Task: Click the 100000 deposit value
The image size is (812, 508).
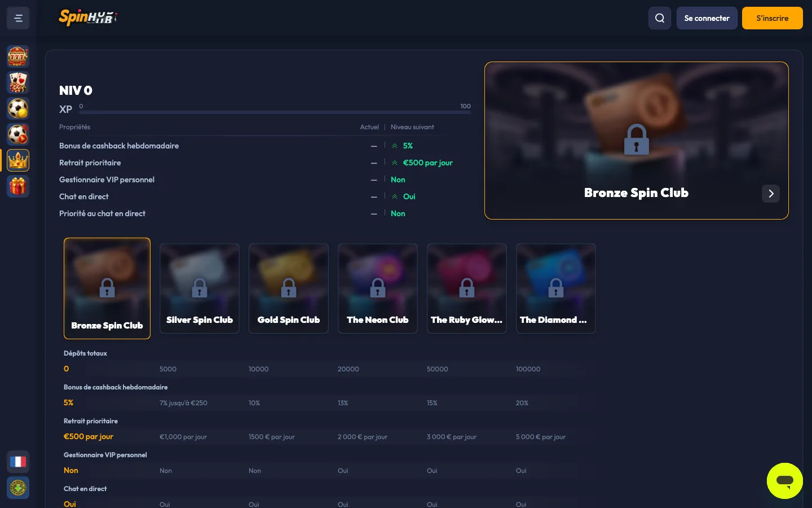Action: (x=528, y=369)
